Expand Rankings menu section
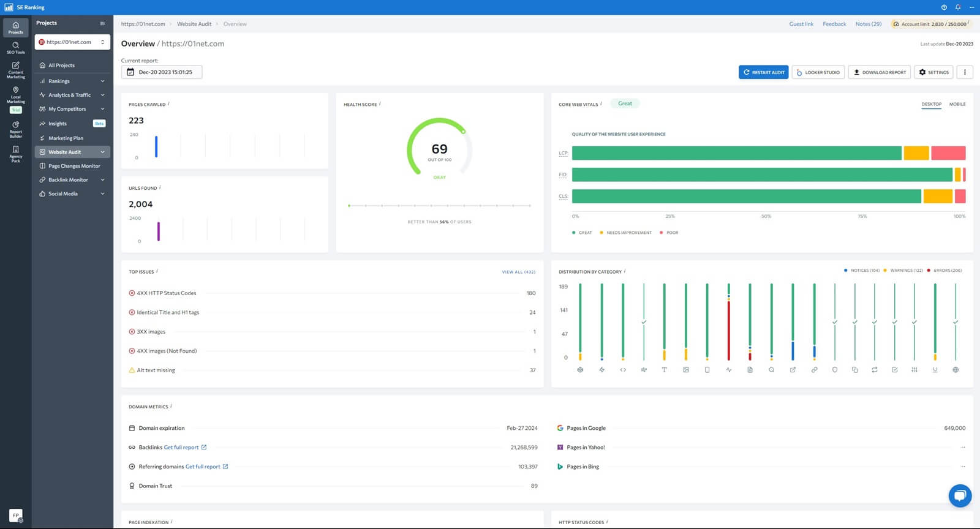This screenshot has width=980, height=529. click(x=72, y=81)
